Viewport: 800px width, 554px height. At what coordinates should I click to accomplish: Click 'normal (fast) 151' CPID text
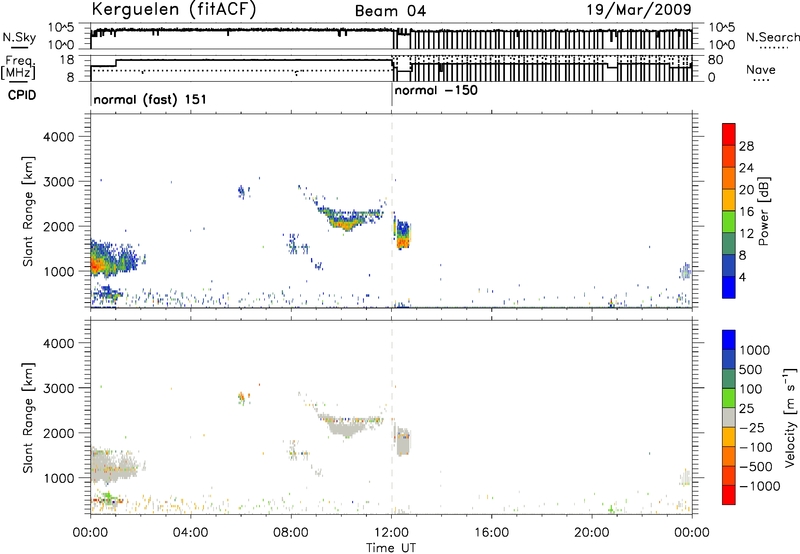150,99
